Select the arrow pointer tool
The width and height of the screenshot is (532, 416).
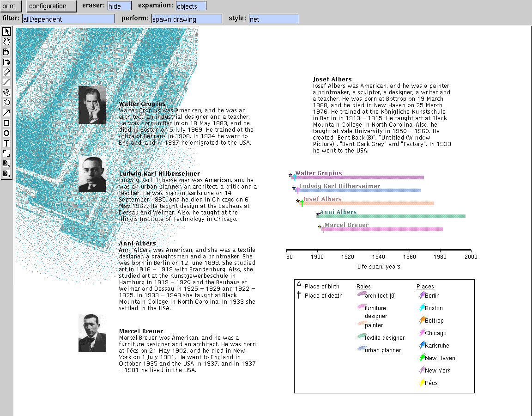tap(6, 31)
